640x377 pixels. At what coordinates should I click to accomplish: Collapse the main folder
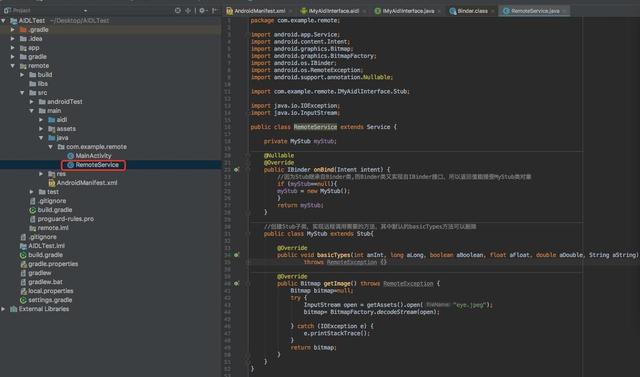(32, 111)
